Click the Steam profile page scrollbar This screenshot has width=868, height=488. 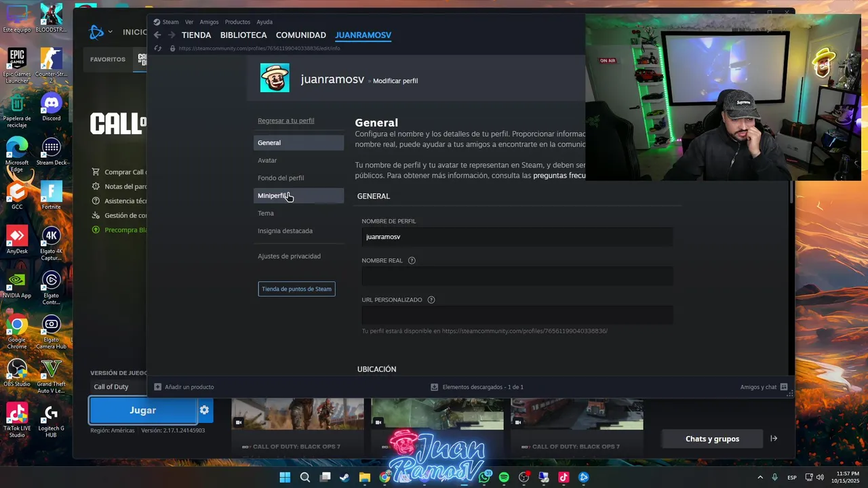[791, 193]
